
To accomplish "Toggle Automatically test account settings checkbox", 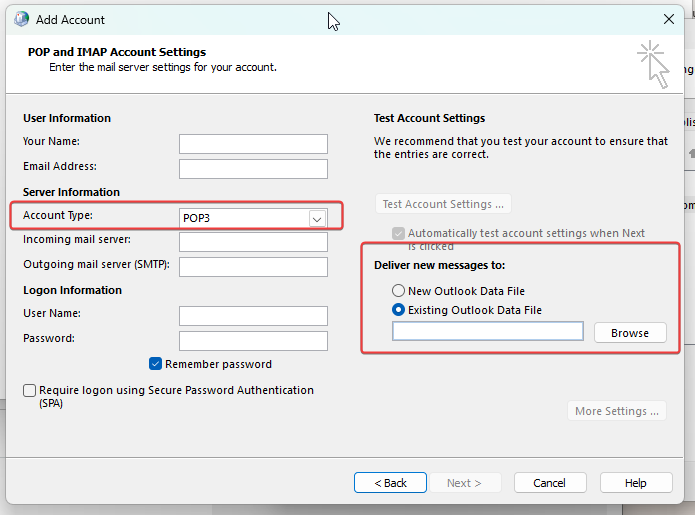I will click(x=398, y=233).
